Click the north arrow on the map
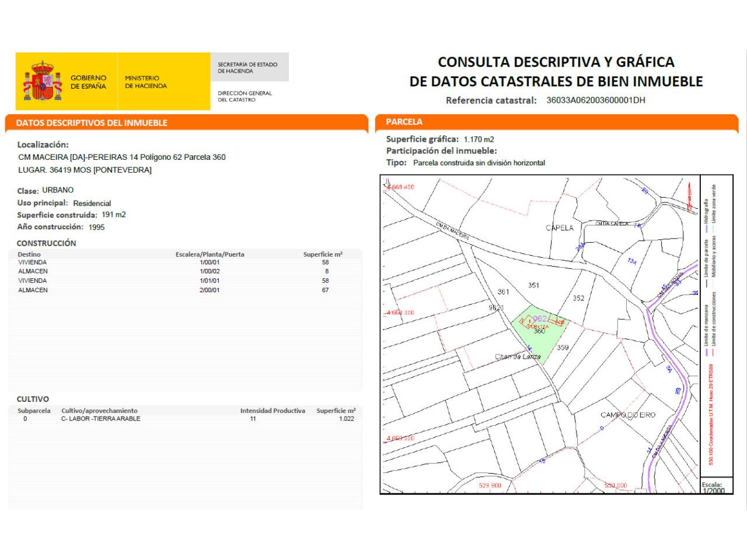This screenshot has width=747, height=560. 689,197
